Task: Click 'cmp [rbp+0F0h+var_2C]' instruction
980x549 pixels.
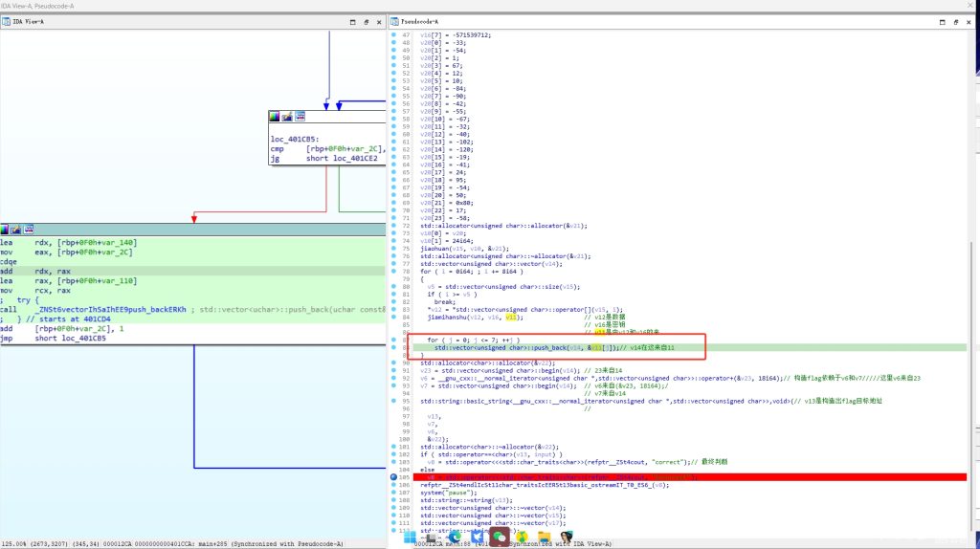Action: click(327, 148)
